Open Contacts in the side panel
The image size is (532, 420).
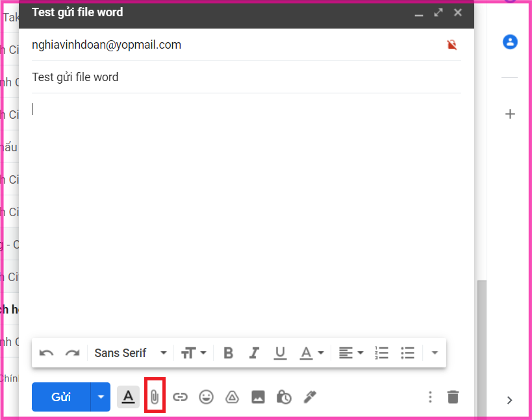click(x=510, y=42)
